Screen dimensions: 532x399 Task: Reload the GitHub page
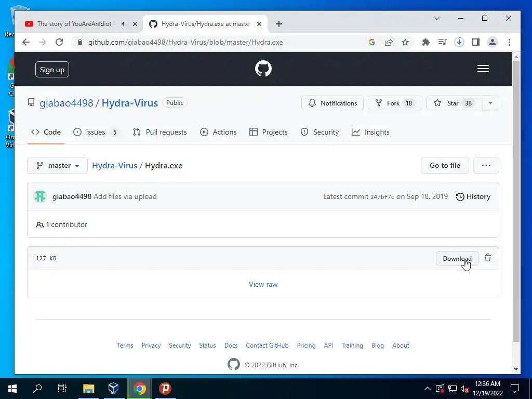tap(59, 42)
